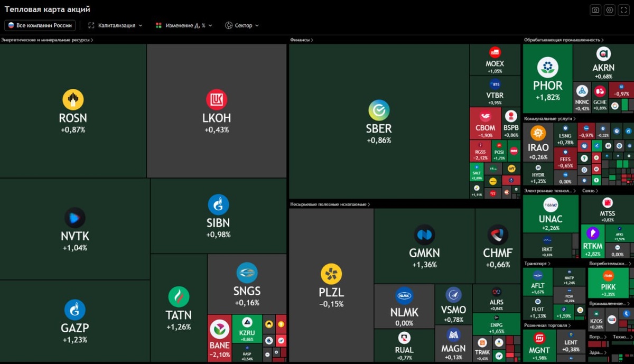The image size is (634, 364).
Task: Click the UNAC logo
Action: click(x=551, y=205)
